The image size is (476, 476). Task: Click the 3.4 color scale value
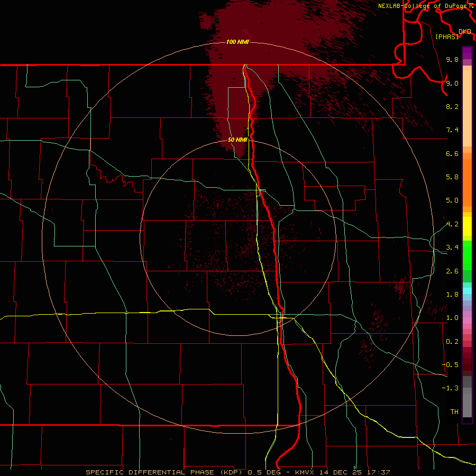pos(452,248)
